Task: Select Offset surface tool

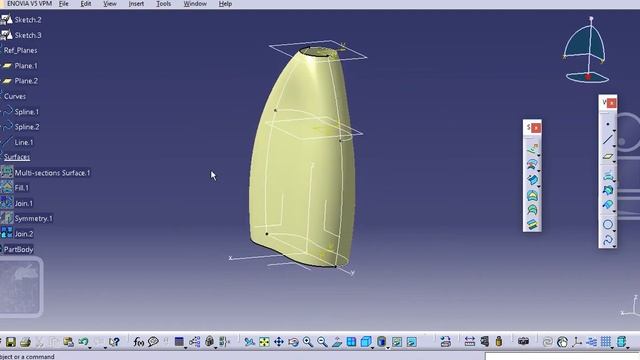Action: pos(532,164)
